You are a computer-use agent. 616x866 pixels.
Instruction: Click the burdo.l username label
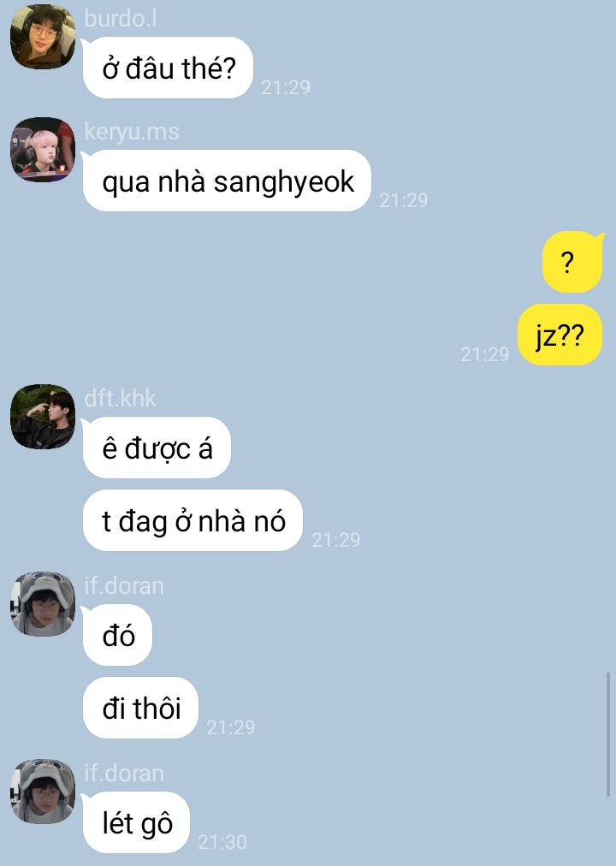tap(121, 19)
